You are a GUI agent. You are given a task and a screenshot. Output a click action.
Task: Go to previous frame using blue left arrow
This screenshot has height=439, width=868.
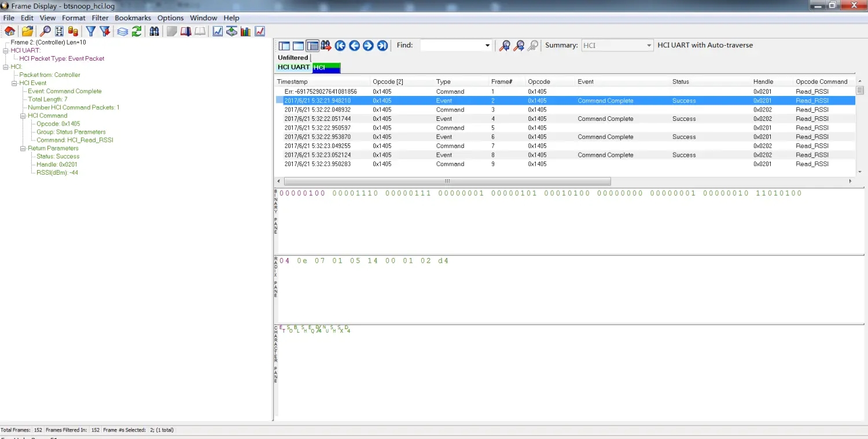coord(354,46)
